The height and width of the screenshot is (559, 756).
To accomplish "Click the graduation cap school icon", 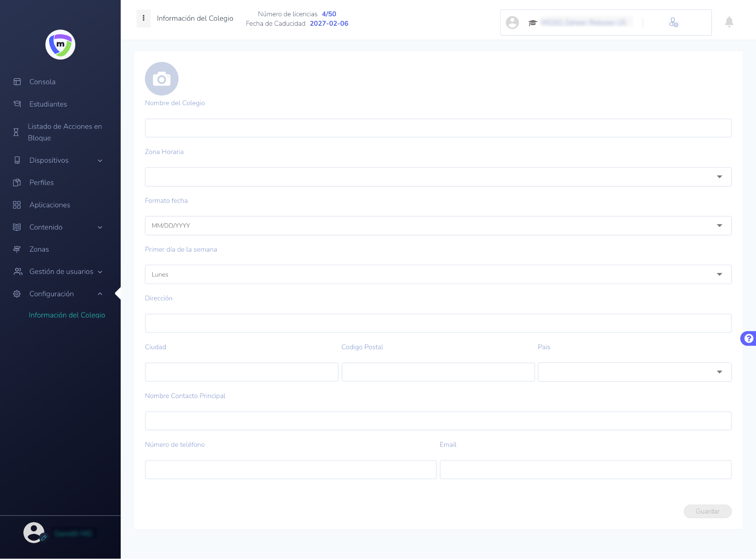I will click(x=532, y=23).
